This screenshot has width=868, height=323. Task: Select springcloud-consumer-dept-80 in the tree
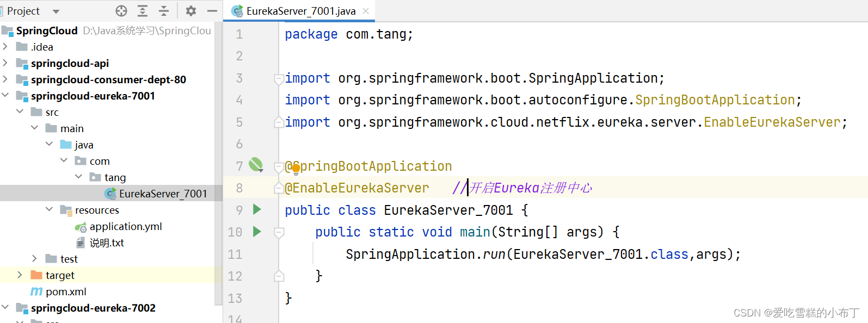[108, 79]
